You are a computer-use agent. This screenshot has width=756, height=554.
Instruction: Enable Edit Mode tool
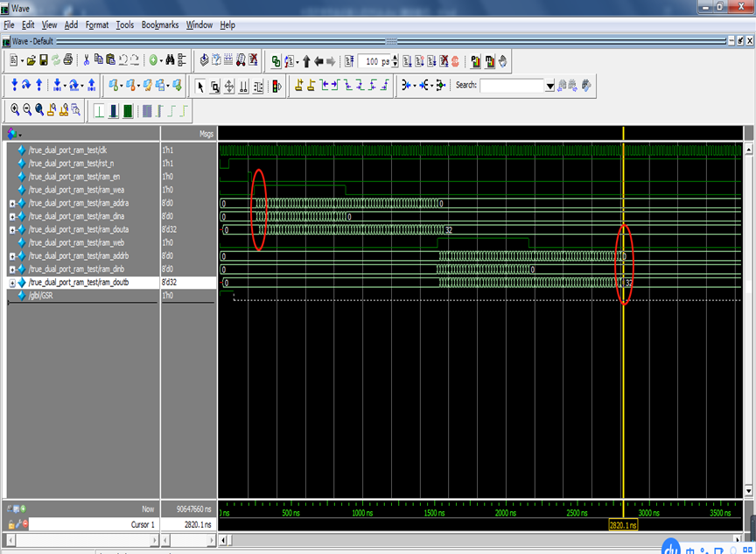click(258, 87)
